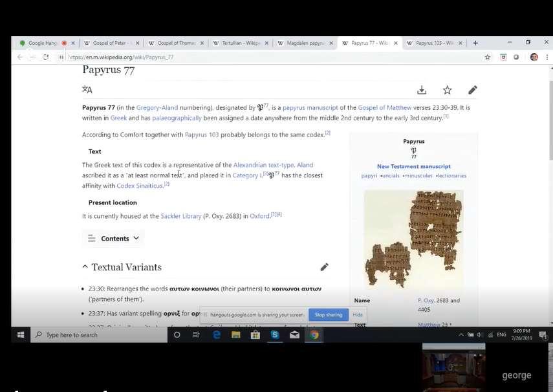Close the Gospel of Peter tab
This screenshot has height=392, width=553.
pyautogui.click(x=138, y=43)
